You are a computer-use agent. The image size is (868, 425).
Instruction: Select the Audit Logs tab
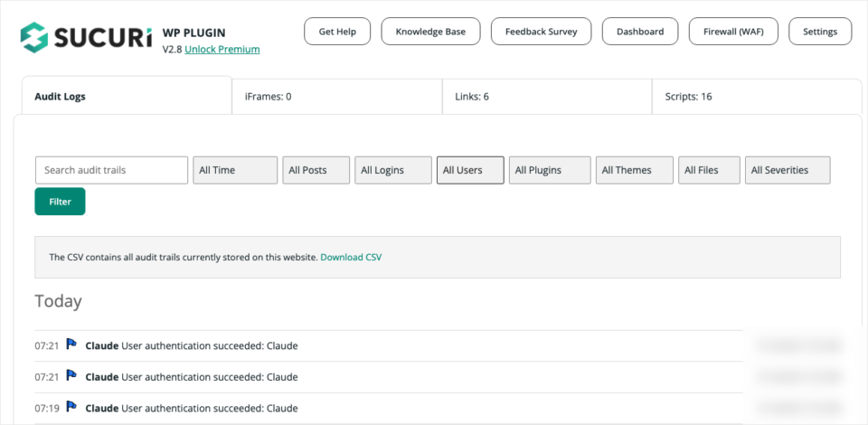coord(127,96)
